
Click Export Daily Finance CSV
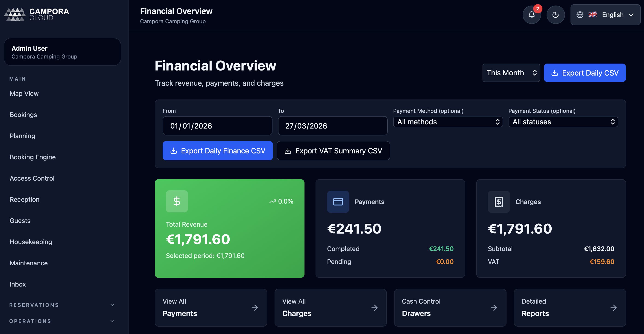tap(217, 151)
